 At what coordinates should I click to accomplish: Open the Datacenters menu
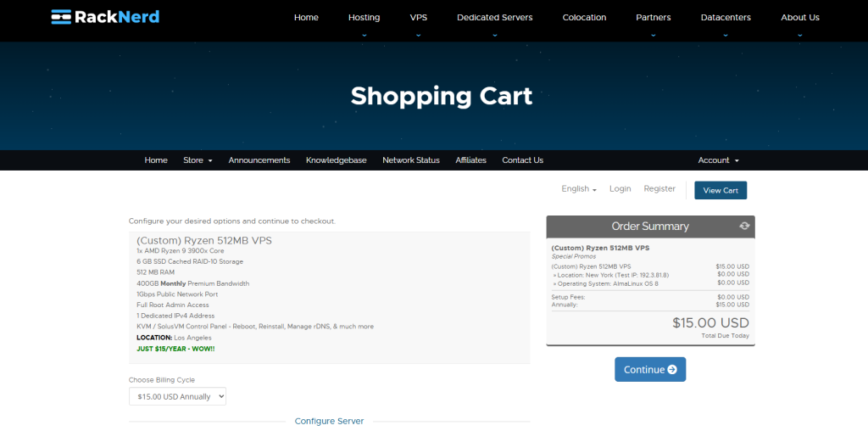point(726,17)
